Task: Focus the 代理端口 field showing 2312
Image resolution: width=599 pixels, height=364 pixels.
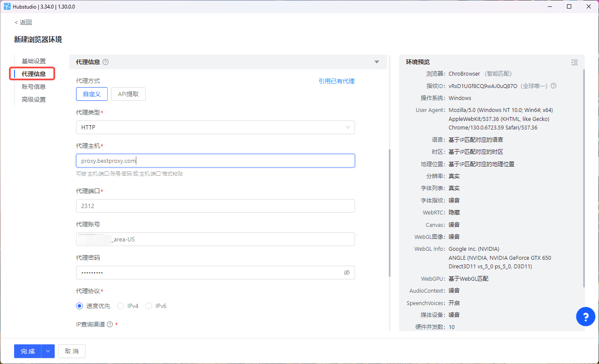Action: click(x=215, y=206)
